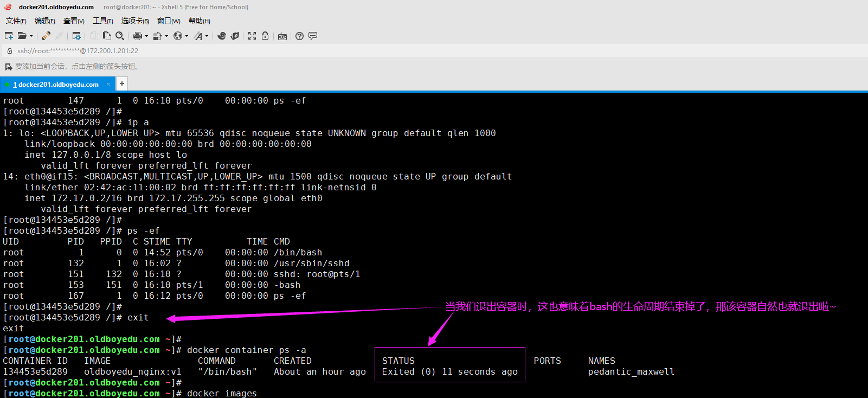Open the virtual keyboard icon
Screen dimensions: 868x398
[282, 36]
